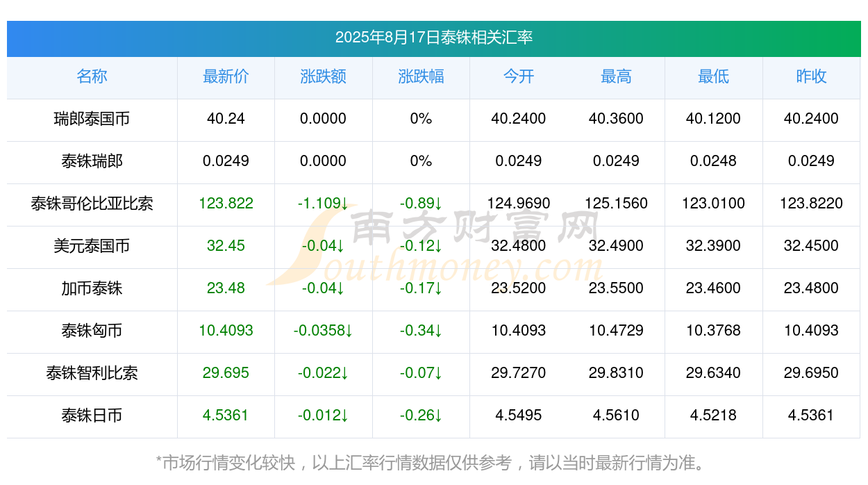This screenshot has height=485, width=868.
Task: Click opening value 29.7270
Action: tap(519, 373)
